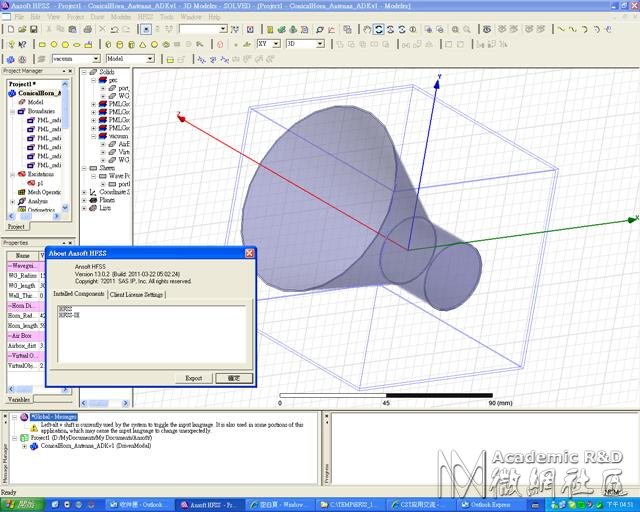Click the Paste clipboard toolbar icon

(x=73, y=29)
